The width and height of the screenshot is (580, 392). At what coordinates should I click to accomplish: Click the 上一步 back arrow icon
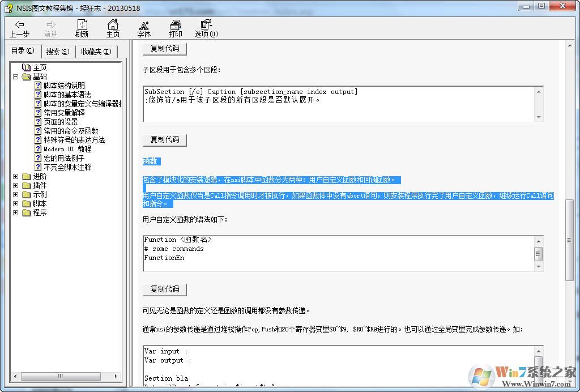19,25
